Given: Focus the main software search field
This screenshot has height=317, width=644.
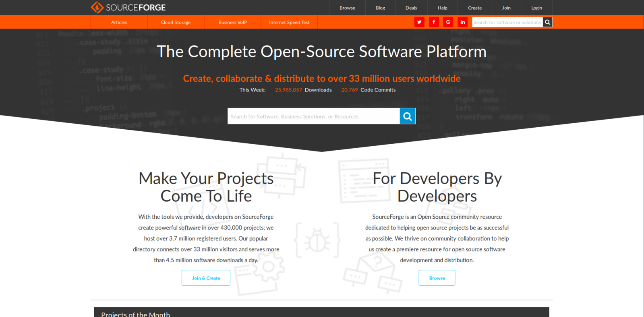Looking at the screenshot, I should pyautogui.click(x=313, y=116).
